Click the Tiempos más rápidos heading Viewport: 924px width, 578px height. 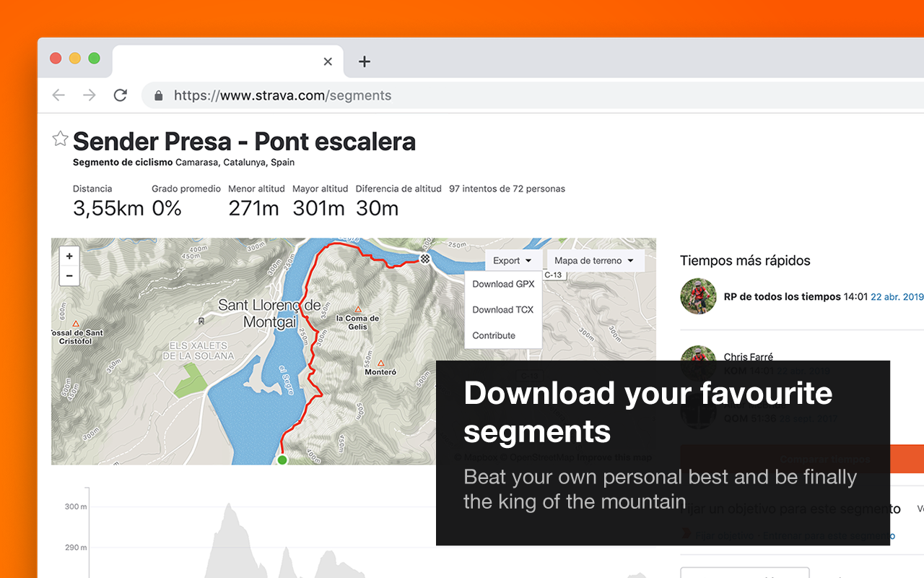745,261
